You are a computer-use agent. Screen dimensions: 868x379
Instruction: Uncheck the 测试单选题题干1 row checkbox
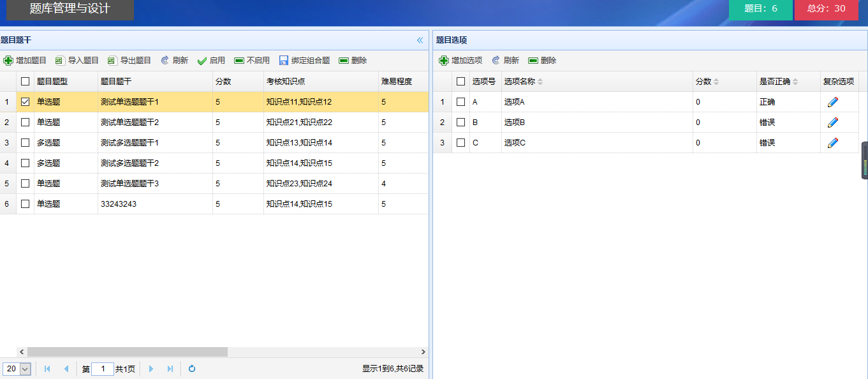click(x=26, y=102)
